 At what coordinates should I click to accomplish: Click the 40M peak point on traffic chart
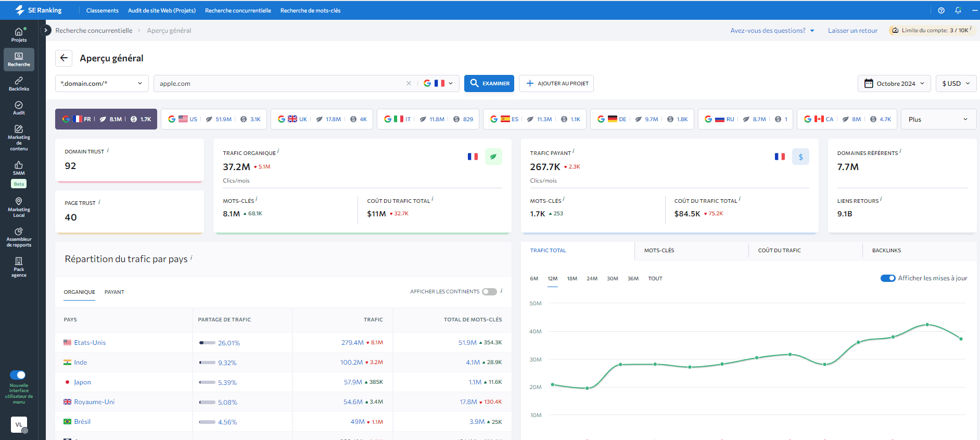(927, 325)
